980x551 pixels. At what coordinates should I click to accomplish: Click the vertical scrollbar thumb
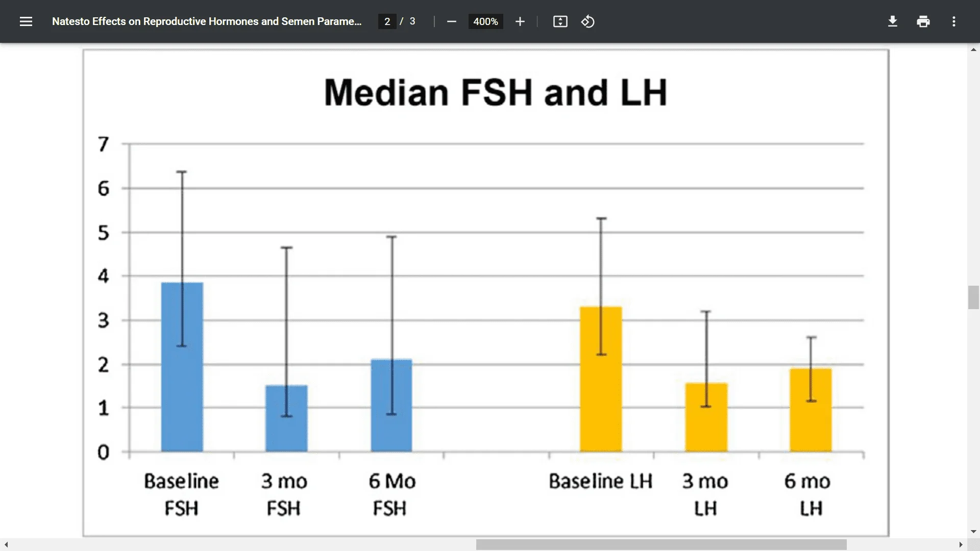pyautogui.click(x=973, y=297)
